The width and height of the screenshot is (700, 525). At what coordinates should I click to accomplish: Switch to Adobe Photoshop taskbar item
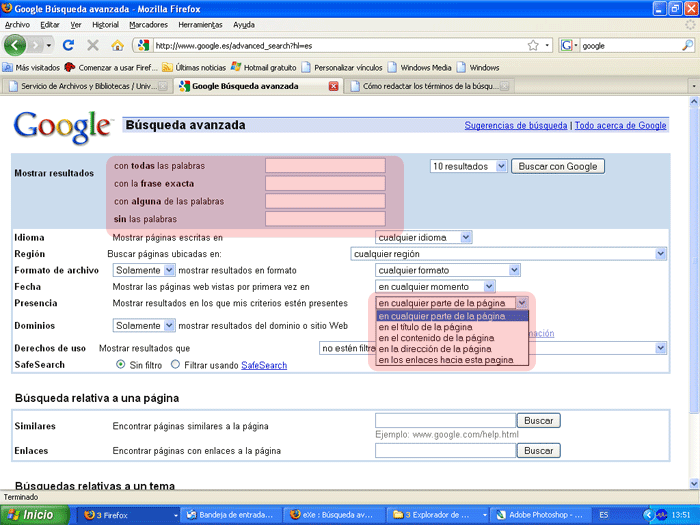(541, 515)
